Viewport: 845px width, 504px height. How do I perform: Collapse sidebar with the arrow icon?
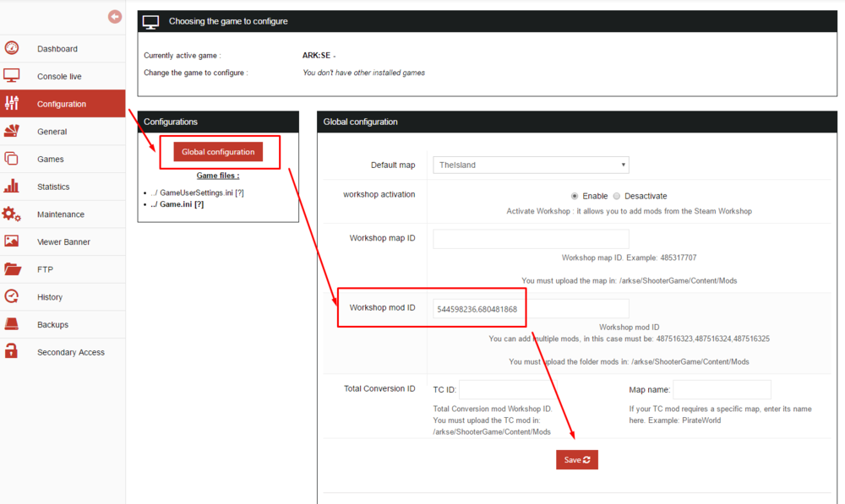click(115, 17)
